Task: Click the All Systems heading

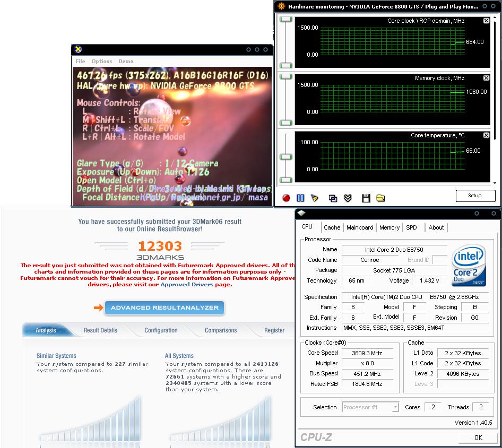Action: 179,356
